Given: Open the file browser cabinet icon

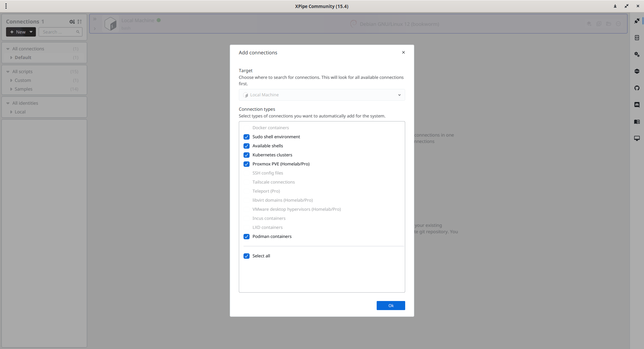Looking at the screenshot, I should (x=637, y=38).
